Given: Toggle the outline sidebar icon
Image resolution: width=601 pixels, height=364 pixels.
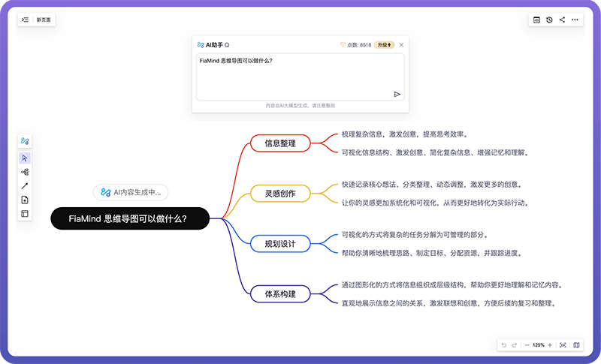Looking at the screenshot, I should tap(26, 20).
